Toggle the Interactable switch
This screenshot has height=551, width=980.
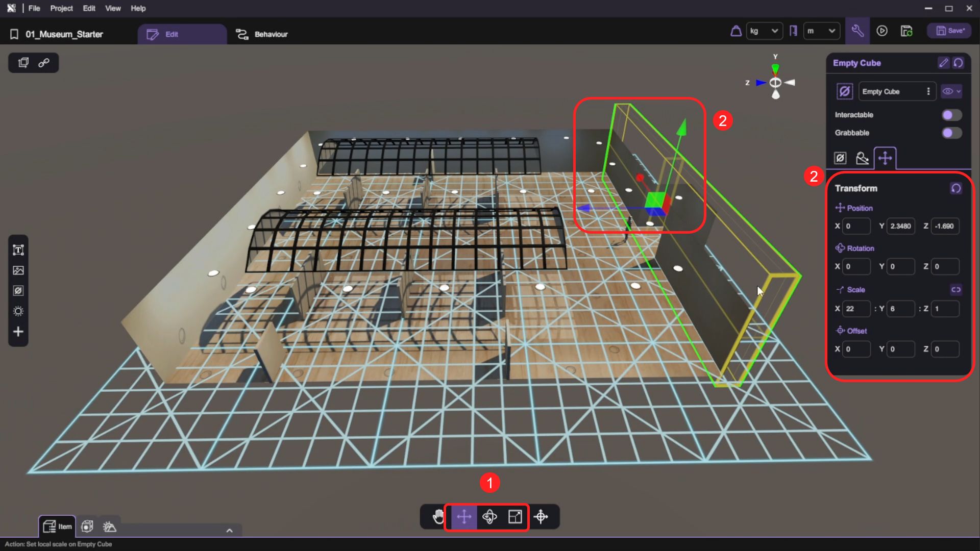click(951, 115)
